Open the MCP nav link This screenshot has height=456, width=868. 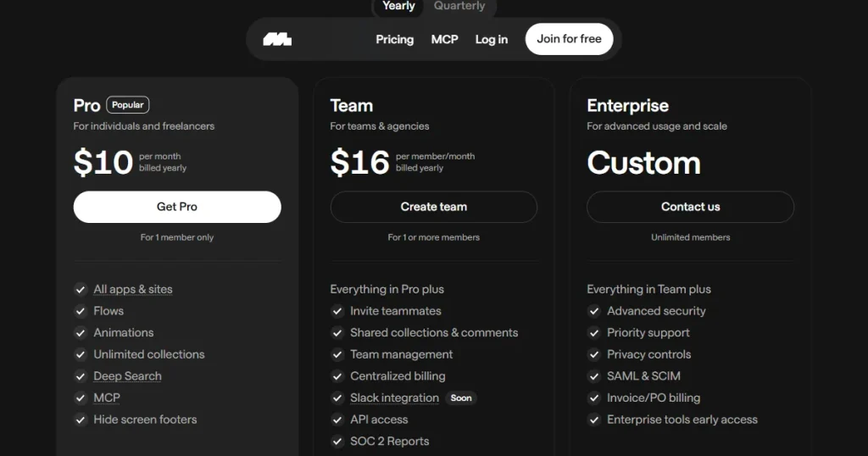click(x=444, y=39)
